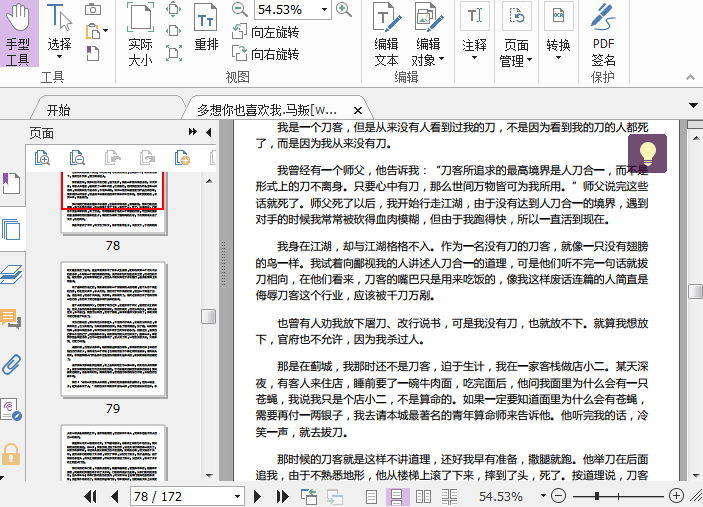This screenshot has height=507, width=703.
Task: Click the insert page icon in thumbnails toolbar
Action: (182, 158)
